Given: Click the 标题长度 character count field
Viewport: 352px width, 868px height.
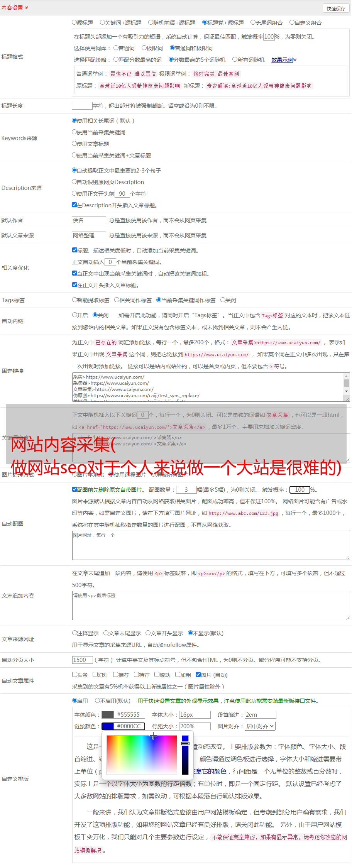Looking at the screenshot, I should click(x=82, y=106).
